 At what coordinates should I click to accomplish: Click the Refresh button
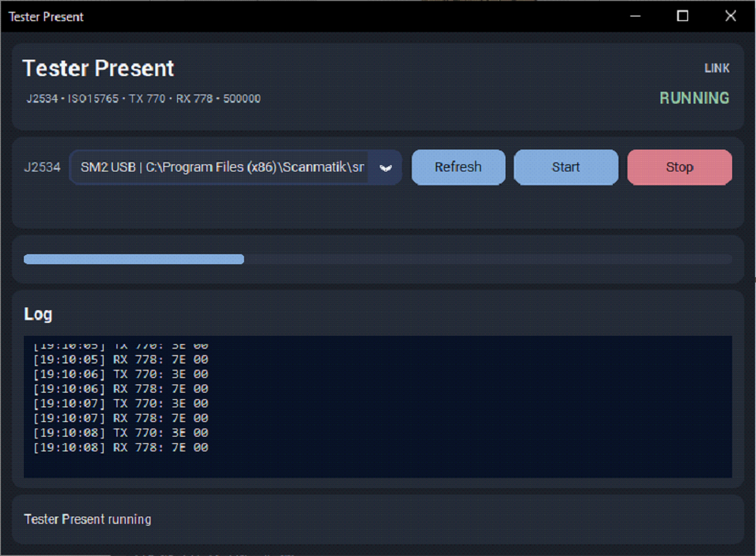pos(458,167)
